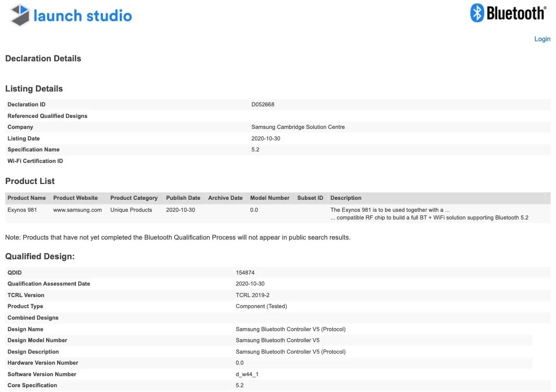Click the Model Number column header

pos(270,198)
